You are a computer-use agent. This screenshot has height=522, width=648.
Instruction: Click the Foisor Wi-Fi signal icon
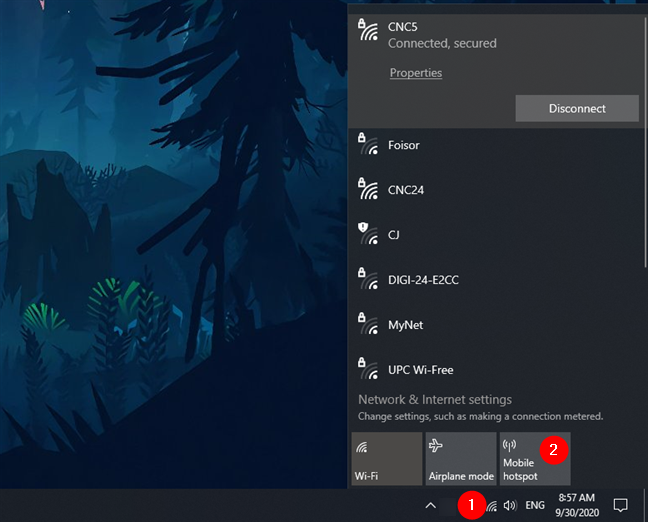click(x=368, y=144)
